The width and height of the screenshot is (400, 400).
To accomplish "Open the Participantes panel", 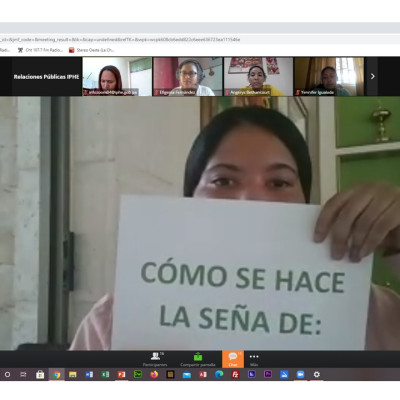I will [155, 359].
